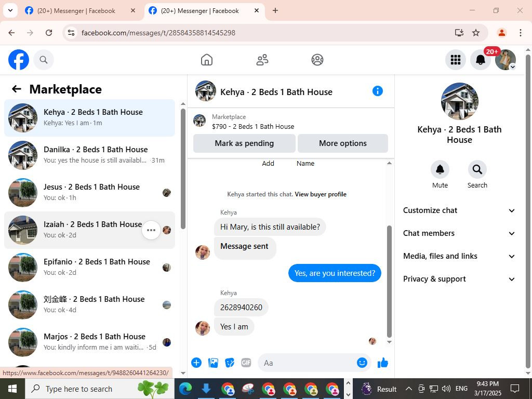Open the Danilka conversation
This screenshot has height=399, width=532.
pyautogui.click(x=89, y=155)
